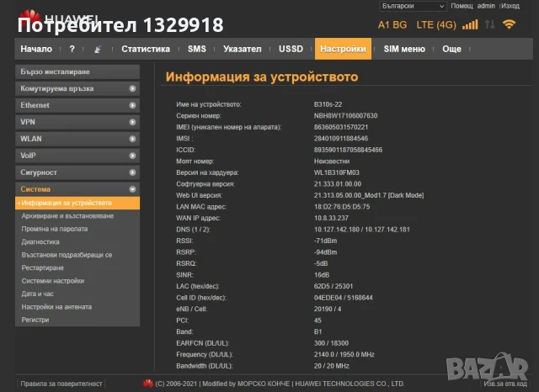Open Промяна на паролата
The width and height of the screenshot is (539, 392).
tap(55, 229)
